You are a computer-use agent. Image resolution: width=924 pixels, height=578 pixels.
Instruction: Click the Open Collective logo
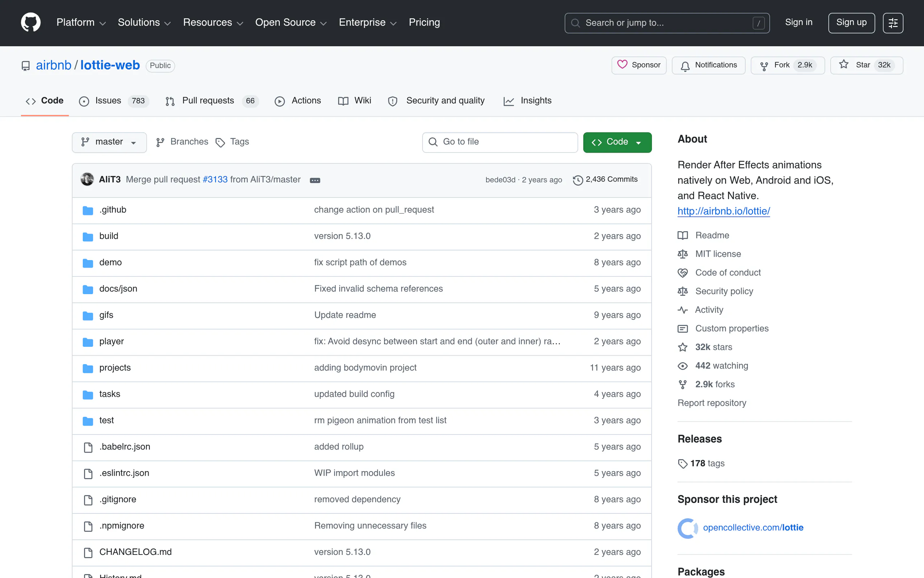688,528
